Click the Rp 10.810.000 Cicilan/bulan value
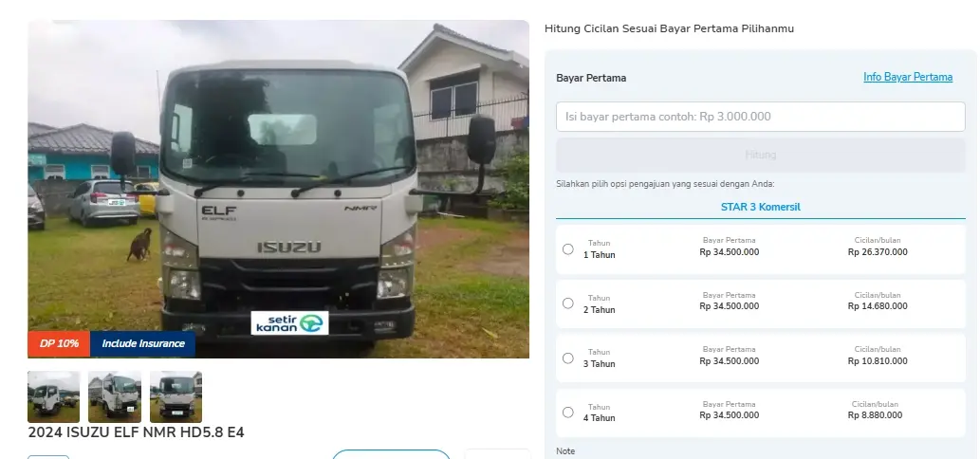980x459 pixels. click(x=878, y=361)
